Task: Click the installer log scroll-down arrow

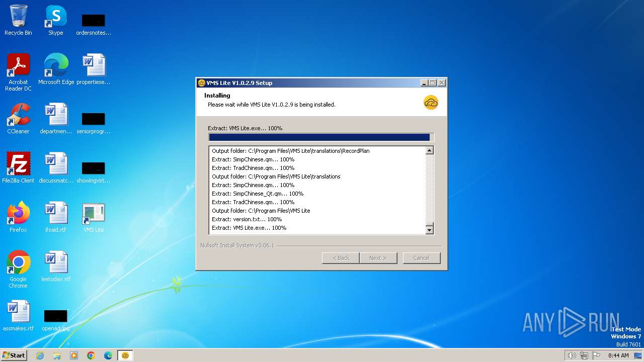Action: click(x=429, y=230)
